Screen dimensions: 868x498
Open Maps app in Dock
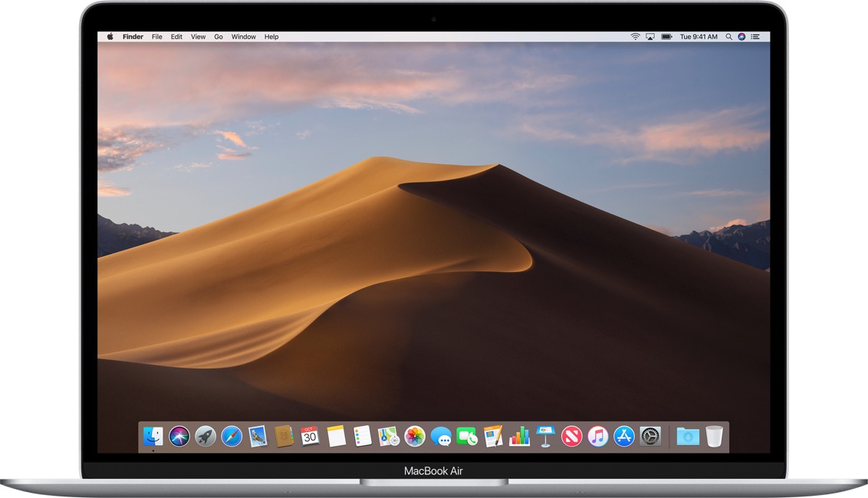click(389, 437)
